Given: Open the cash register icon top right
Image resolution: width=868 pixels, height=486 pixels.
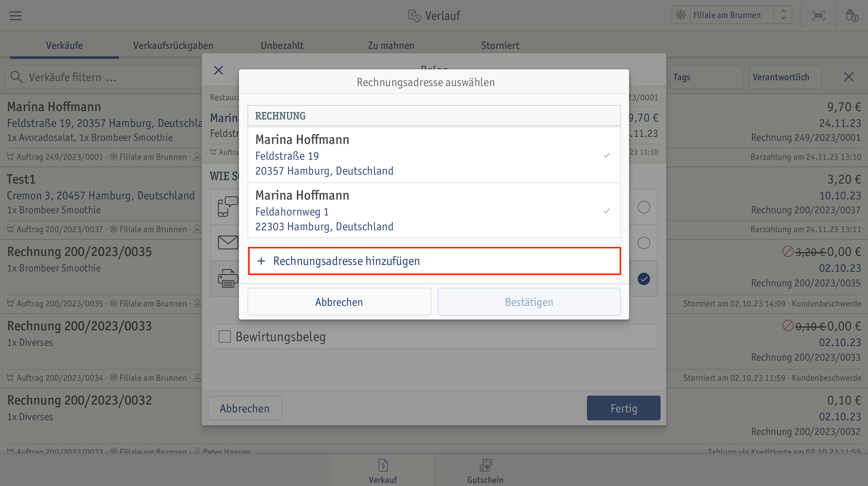Looking at the screenshot, I should click(x=852, y=15).
